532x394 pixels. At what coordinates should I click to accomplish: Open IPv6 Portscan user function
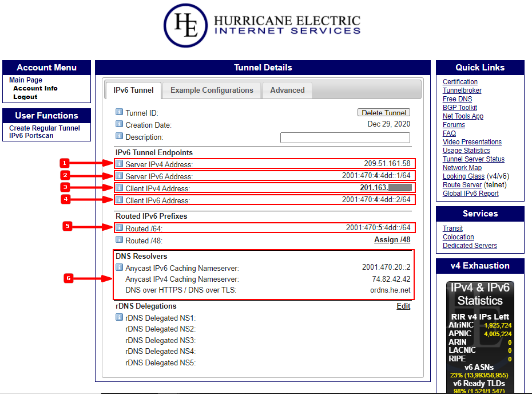[31, 136]
